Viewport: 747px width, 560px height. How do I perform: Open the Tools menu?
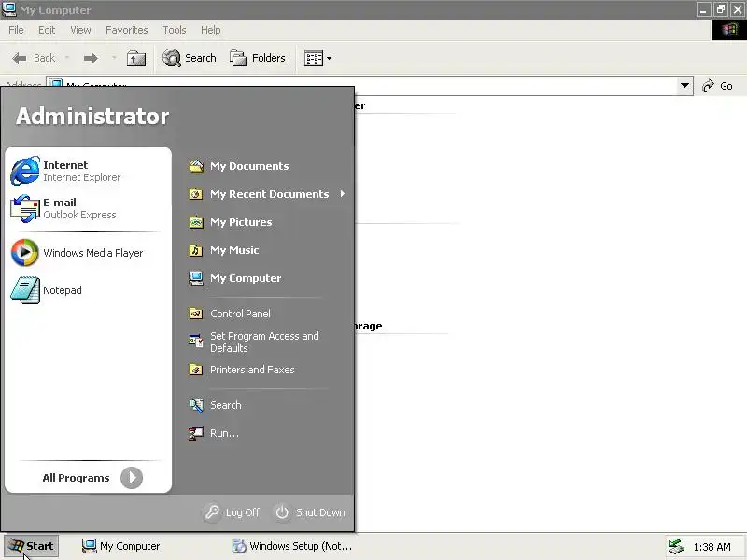[x=175, y=30]
